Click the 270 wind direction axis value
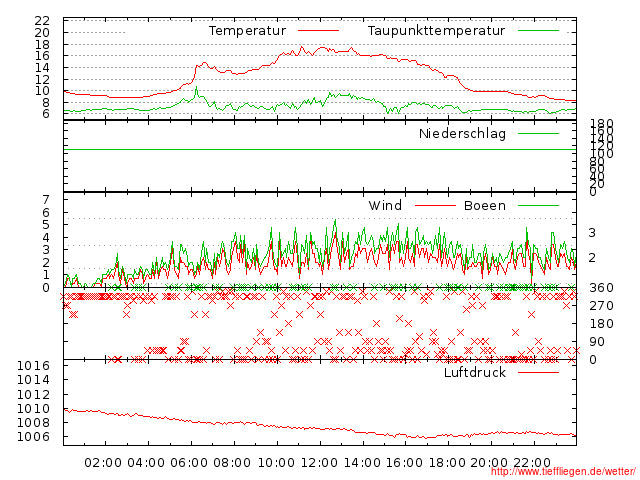 [x=601, y=306]
